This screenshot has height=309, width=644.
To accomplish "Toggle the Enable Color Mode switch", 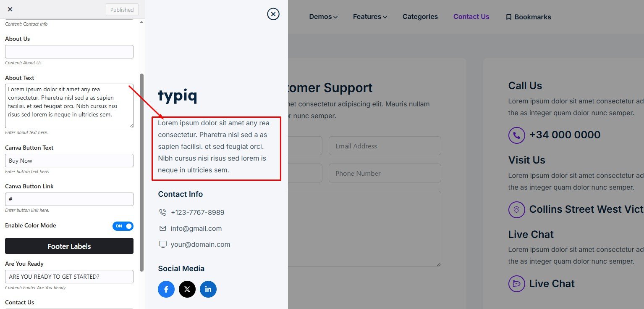I will pyautogui.click(x=123, y=226).
